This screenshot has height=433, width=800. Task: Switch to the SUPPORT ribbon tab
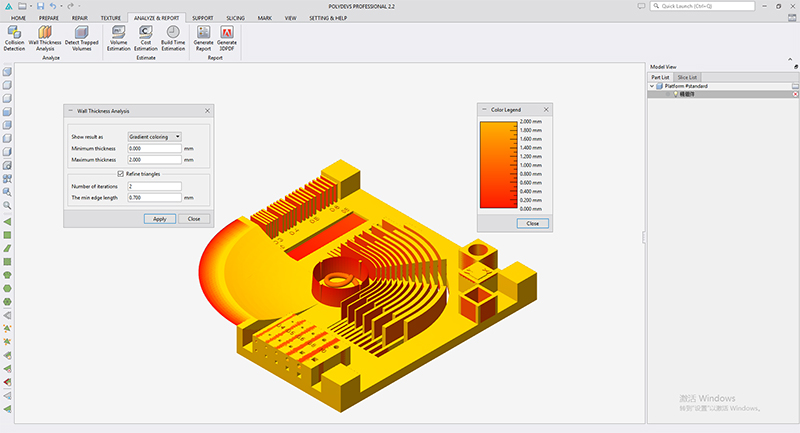[x=203, y=18]
